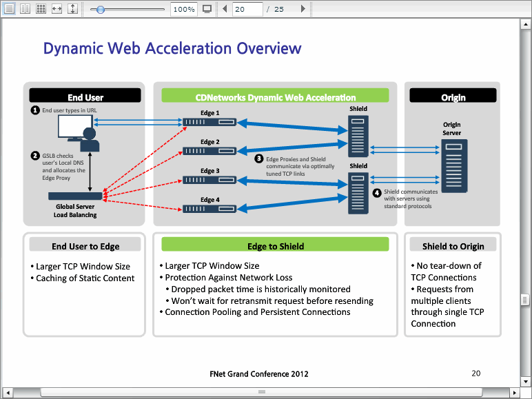Screen dimensions: 532x399
Task: Click 'FNet Grand Conference 2012' footer
Action: tap(259, 374)
